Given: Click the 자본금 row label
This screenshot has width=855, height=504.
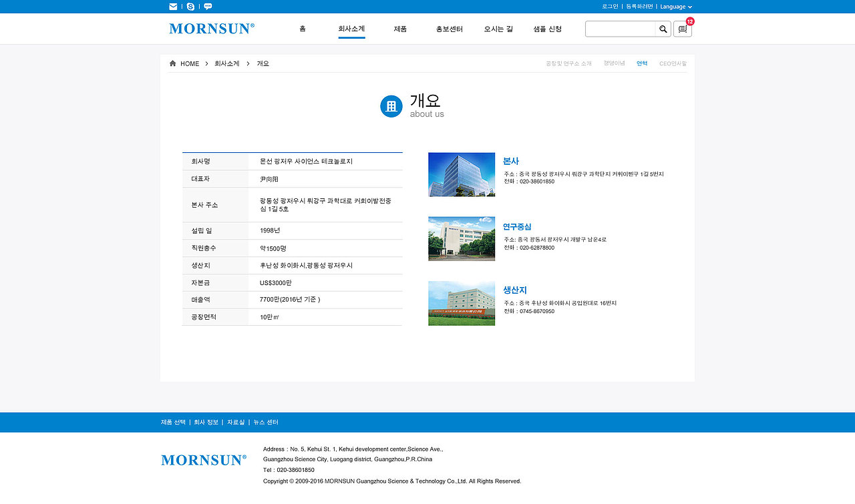Looking at the screenshot, I should pos(200,283).
